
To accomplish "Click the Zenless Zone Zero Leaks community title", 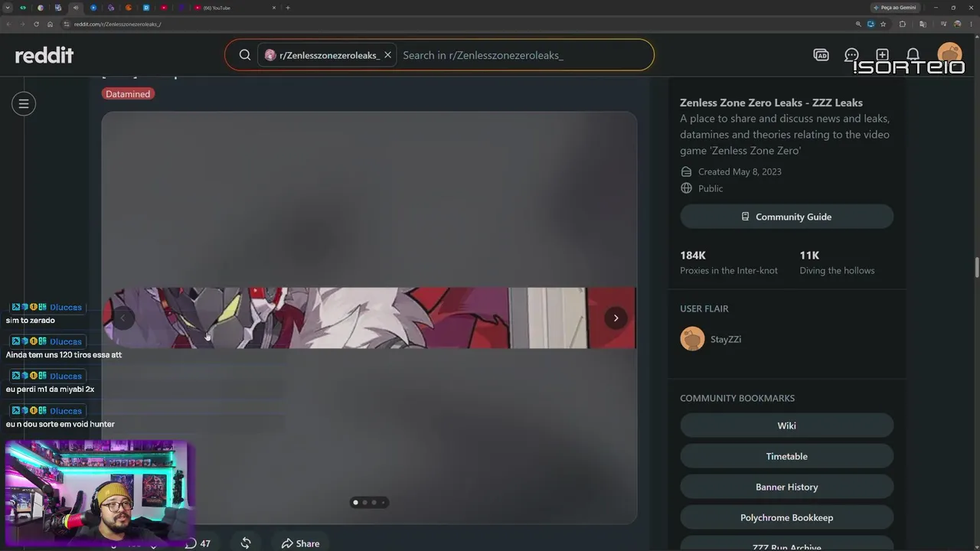I will pyautogui.click(x=771, y=103).
